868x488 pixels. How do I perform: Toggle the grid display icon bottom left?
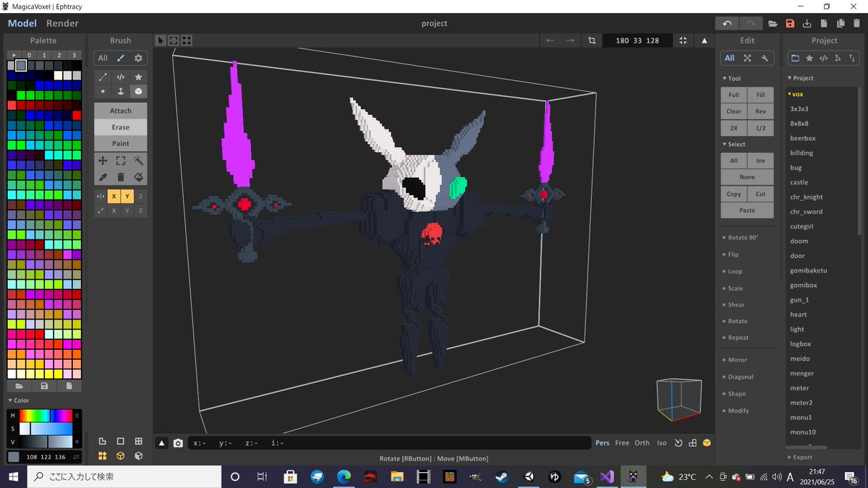[138, 441]
